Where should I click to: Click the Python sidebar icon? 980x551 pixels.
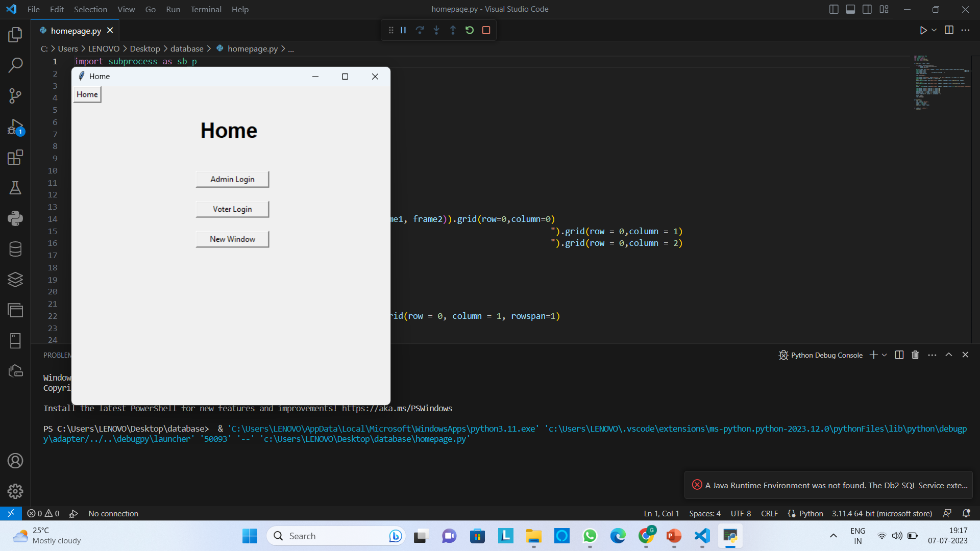coord(15,218)
